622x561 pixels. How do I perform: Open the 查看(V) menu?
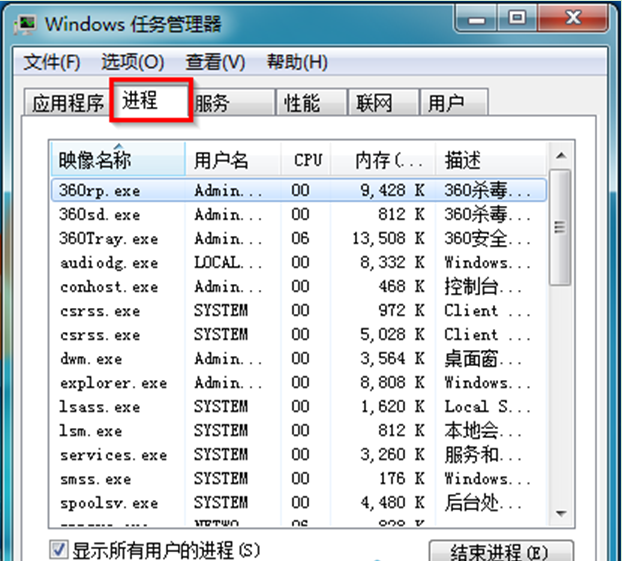pos(215,62)
